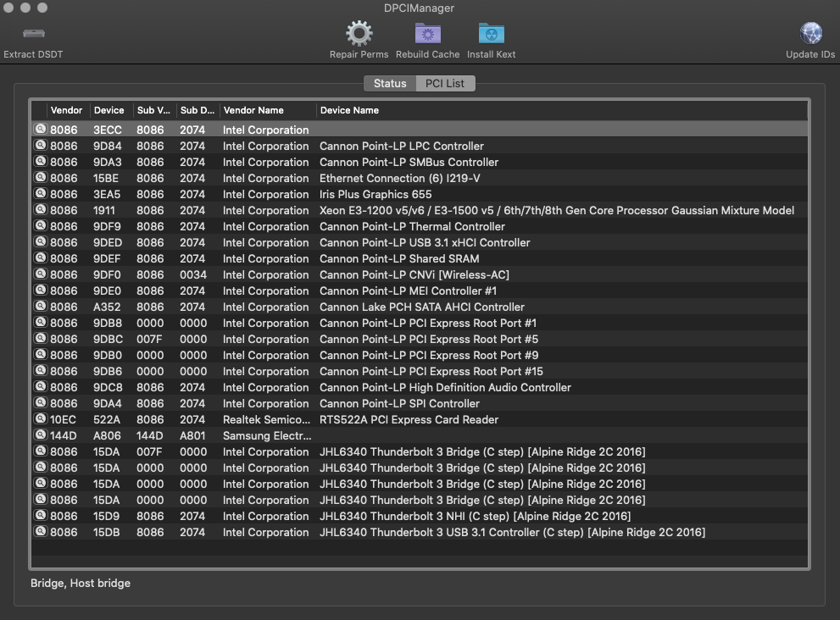Screen dimensions: 840x620
Task: Click magnifier icon on USB 3.1 xHCI row
Action: pos(40,241)
